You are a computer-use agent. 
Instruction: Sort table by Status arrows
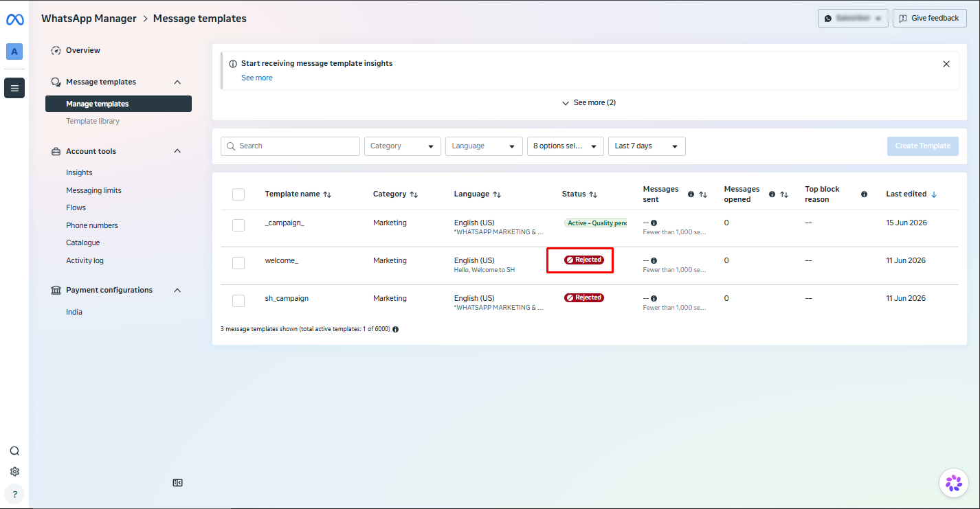pos(593,194)
